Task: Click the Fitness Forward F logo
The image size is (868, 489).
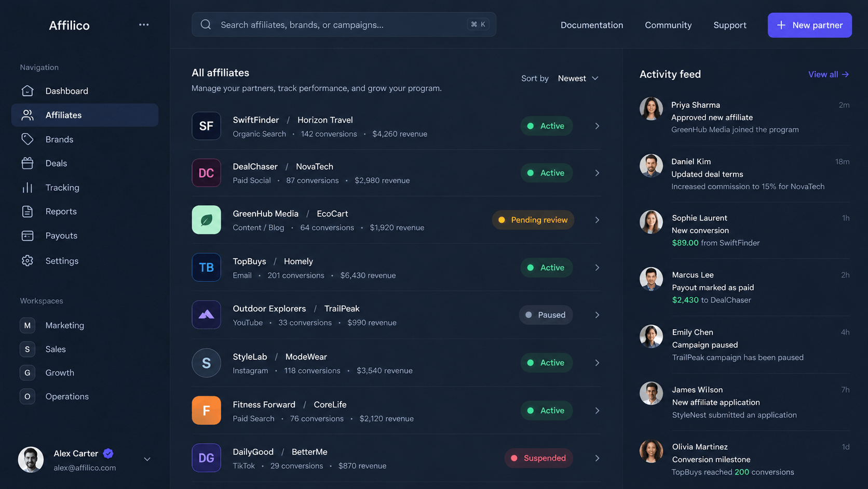Action: click(x=206, y=411)
